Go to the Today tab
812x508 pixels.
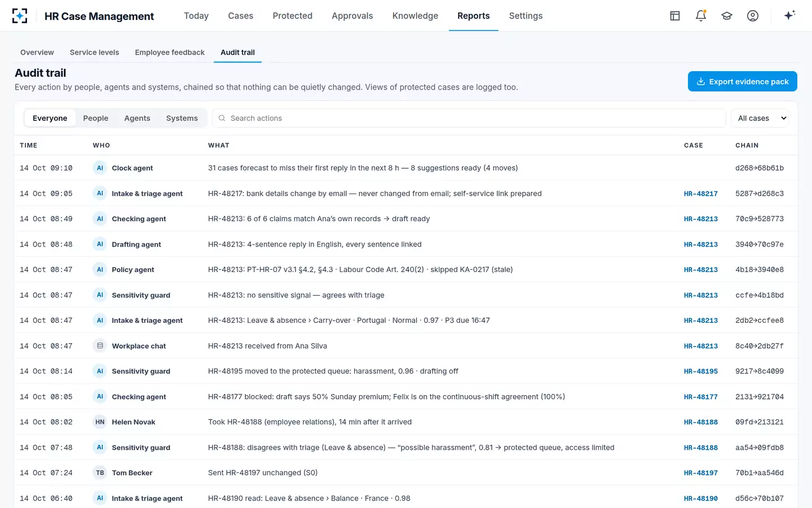[x=196, y=16]
